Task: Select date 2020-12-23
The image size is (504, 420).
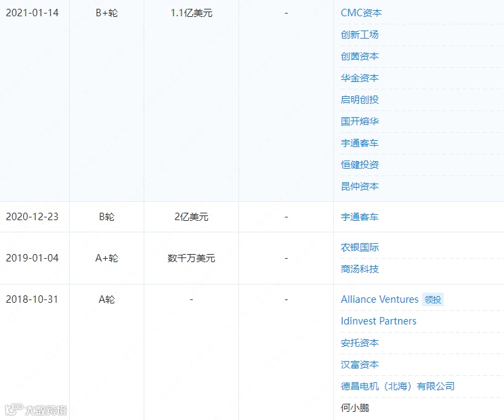Action: [x=32, y=217]
